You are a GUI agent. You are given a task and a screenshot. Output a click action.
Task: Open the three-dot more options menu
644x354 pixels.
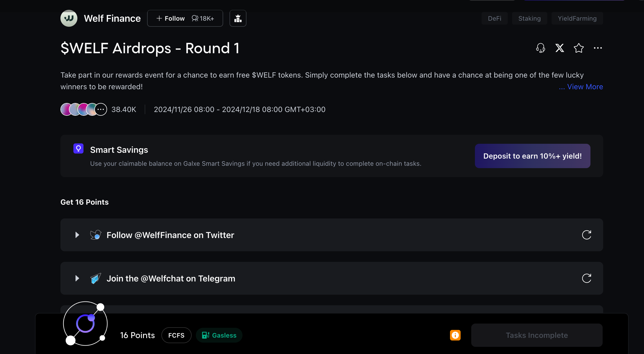click(x=598, y=48)
